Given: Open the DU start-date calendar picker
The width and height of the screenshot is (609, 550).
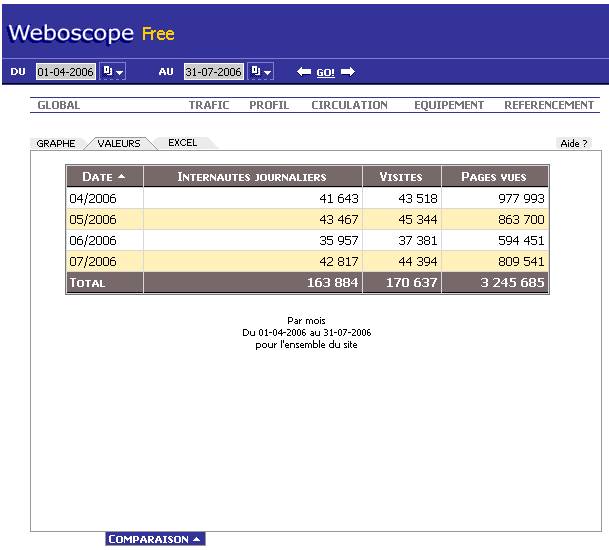Looking at the screenshot, I should click(113, 71).
